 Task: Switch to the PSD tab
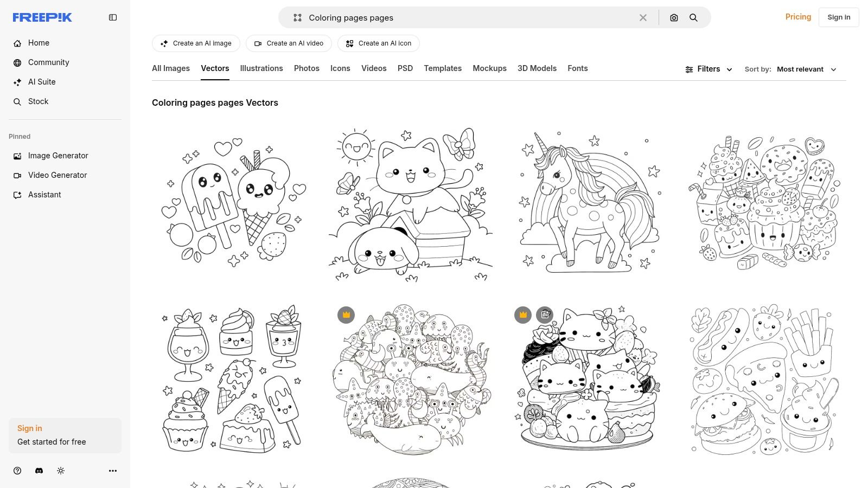405,68
